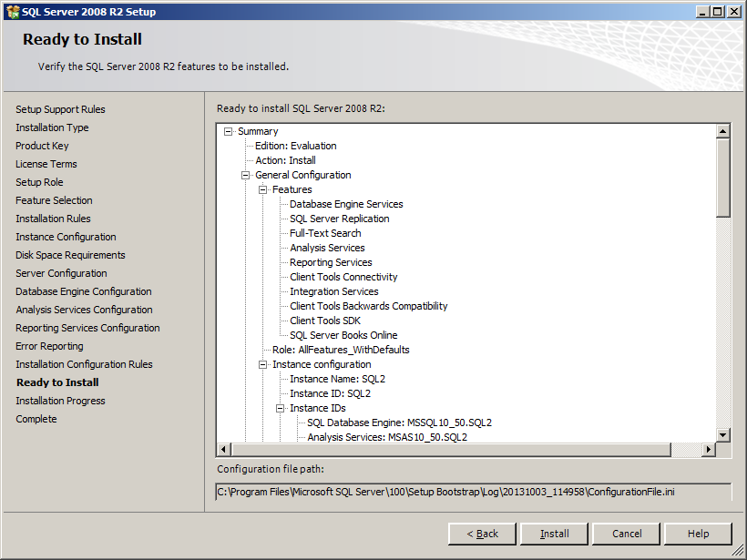Viewport: 747px width, 560px height.
Task: Select the Feature Selection step
Action: click(x=54, y=200)
